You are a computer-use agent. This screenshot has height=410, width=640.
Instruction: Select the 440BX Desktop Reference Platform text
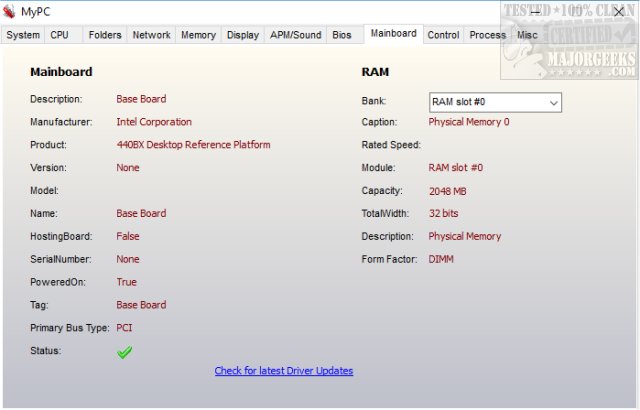tap(193, 145)
